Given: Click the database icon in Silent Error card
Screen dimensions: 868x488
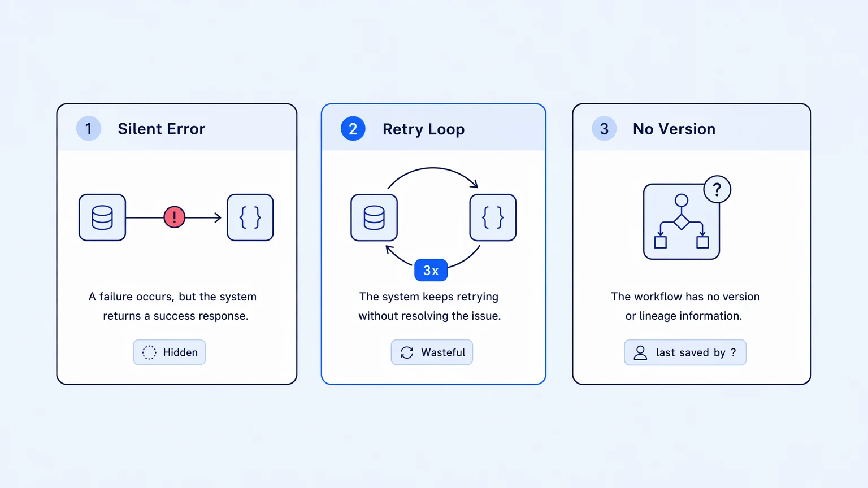Looking at the screenshot, I should (102, 217).
